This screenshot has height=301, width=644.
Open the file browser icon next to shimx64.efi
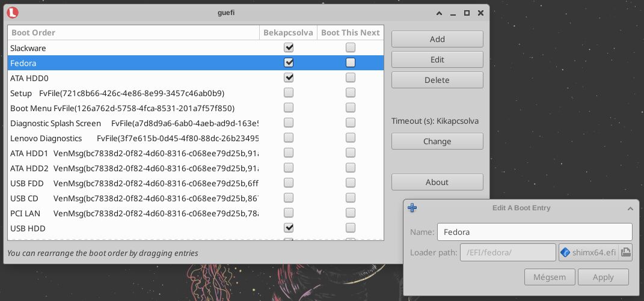click(625, 252)
